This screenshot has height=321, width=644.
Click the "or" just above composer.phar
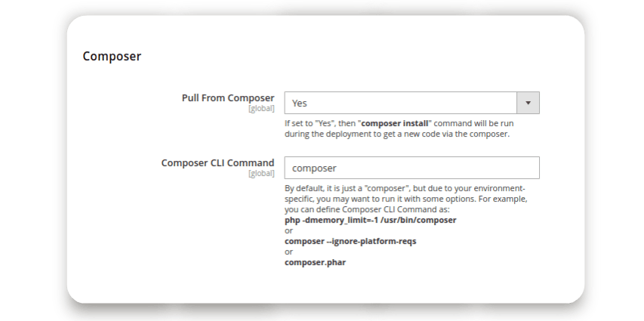click(289, 252)
